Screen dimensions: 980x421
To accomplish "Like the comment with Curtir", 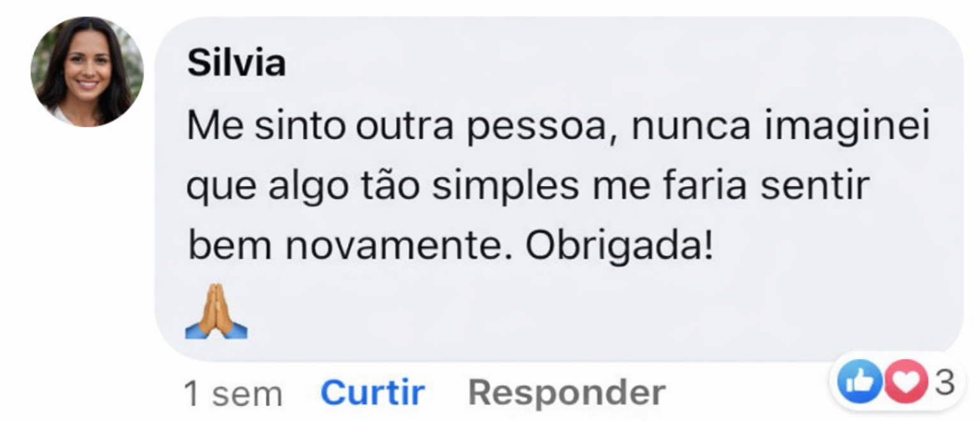I will coord(373,392).
